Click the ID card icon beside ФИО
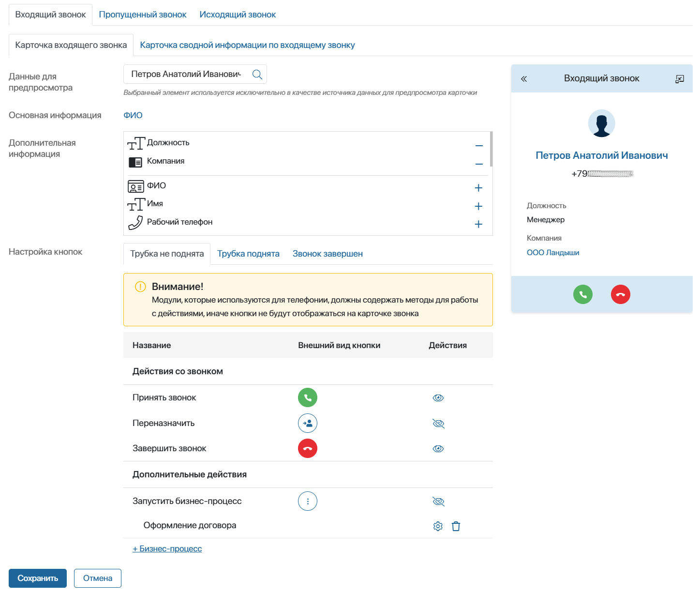The height and width of the screenshot is (595, 700). [x=136, y=186]
